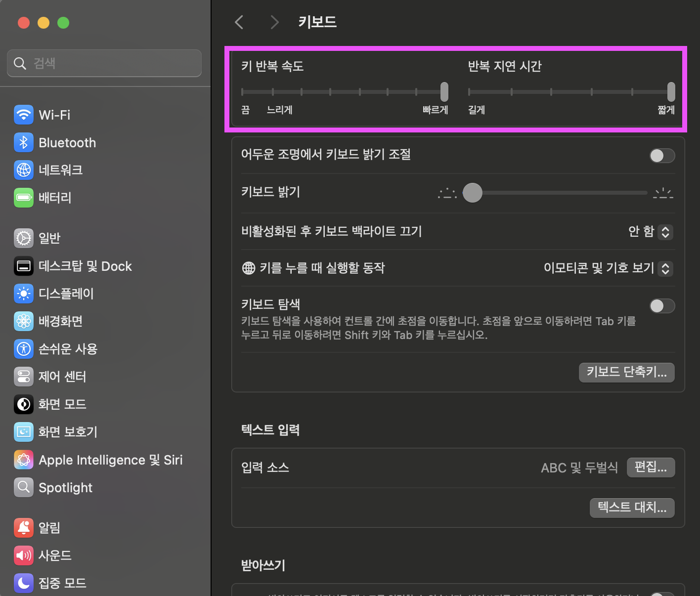Open 화면 모드 appearance icon
The width and height of the screenshot is (700, 596).
pyautogui.click(x=24, y=404)
